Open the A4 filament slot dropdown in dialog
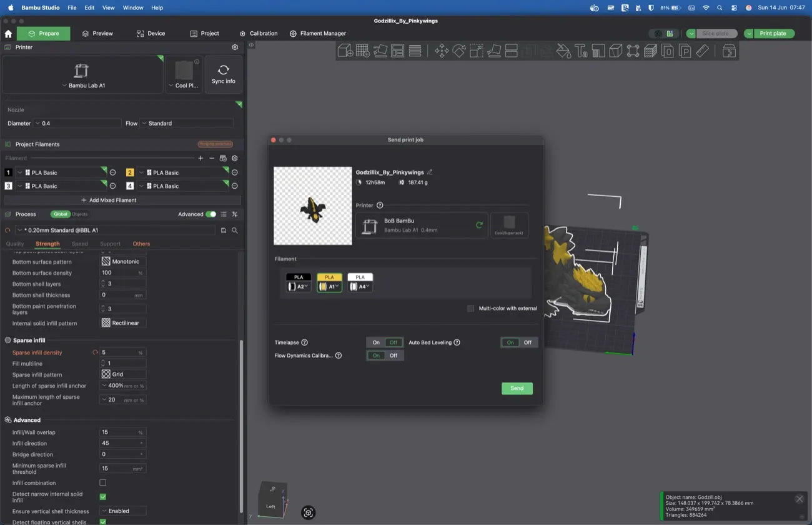 (360, 287)
